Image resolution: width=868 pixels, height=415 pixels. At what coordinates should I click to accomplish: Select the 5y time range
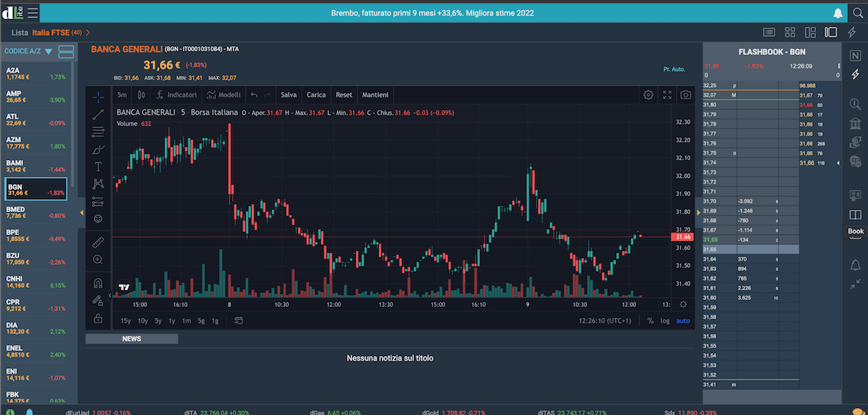(x=158, y=321)
